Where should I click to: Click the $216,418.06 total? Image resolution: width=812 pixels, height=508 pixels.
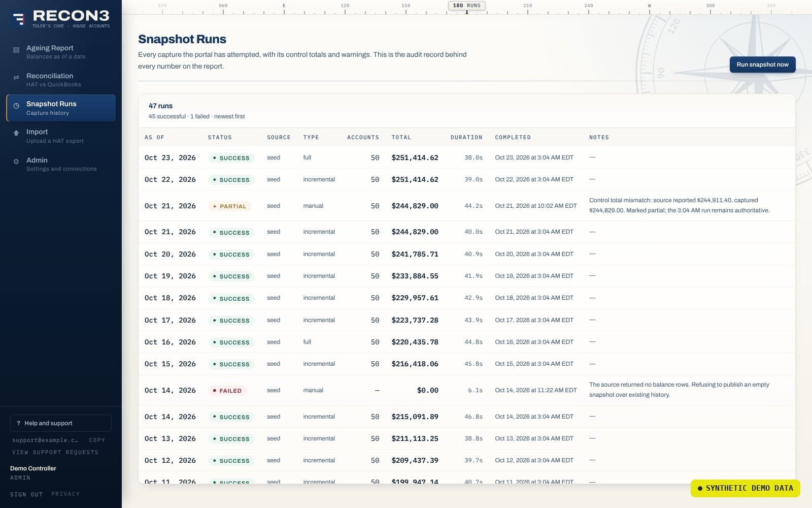coord(415,364)
